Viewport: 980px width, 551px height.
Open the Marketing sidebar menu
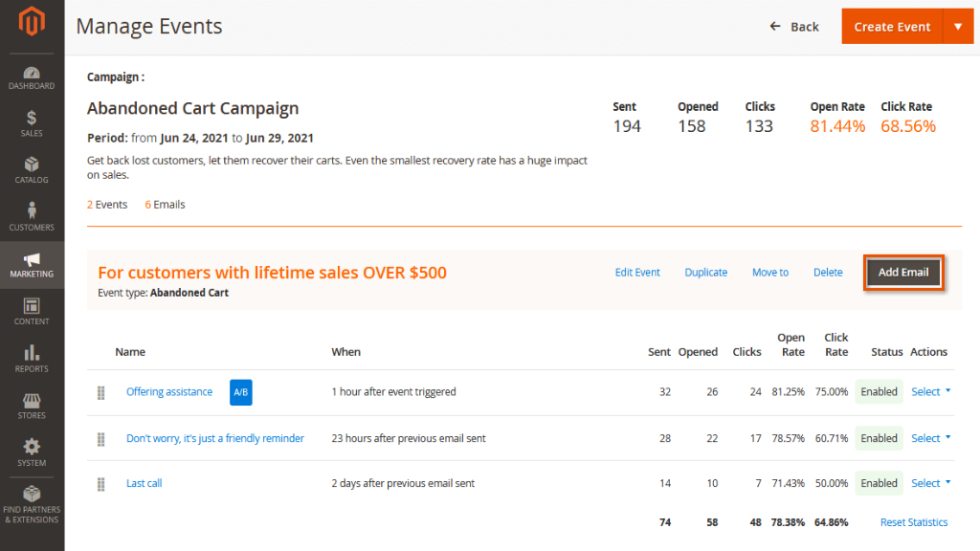click(x=32, y=265)
